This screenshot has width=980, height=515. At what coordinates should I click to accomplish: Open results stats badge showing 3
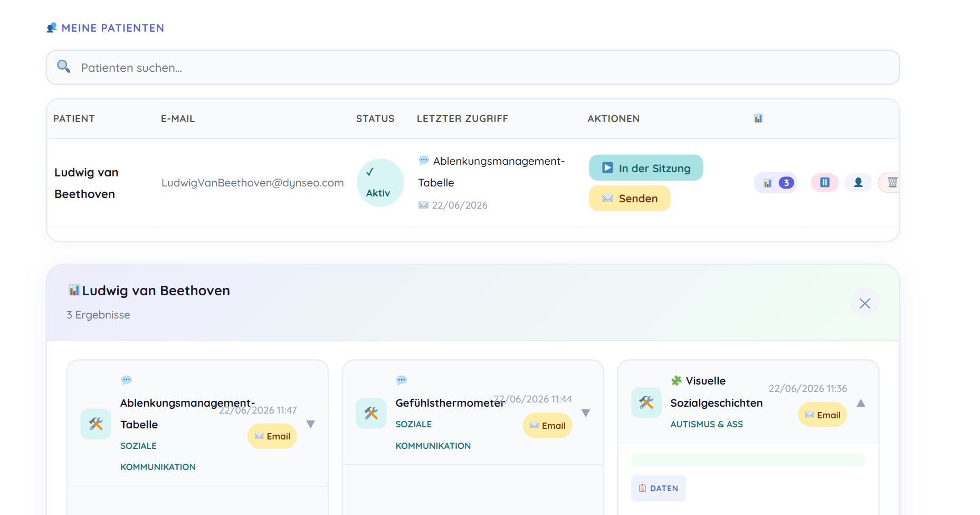(776, 183)
